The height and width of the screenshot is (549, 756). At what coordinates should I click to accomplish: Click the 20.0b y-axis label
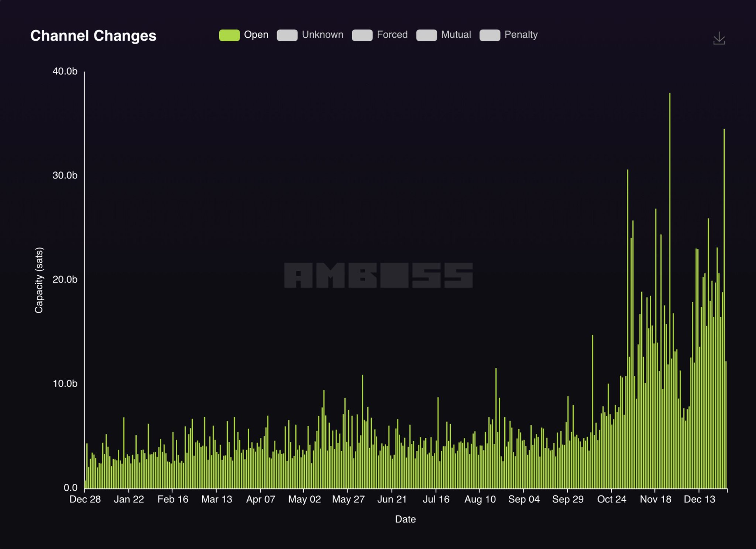65,280
